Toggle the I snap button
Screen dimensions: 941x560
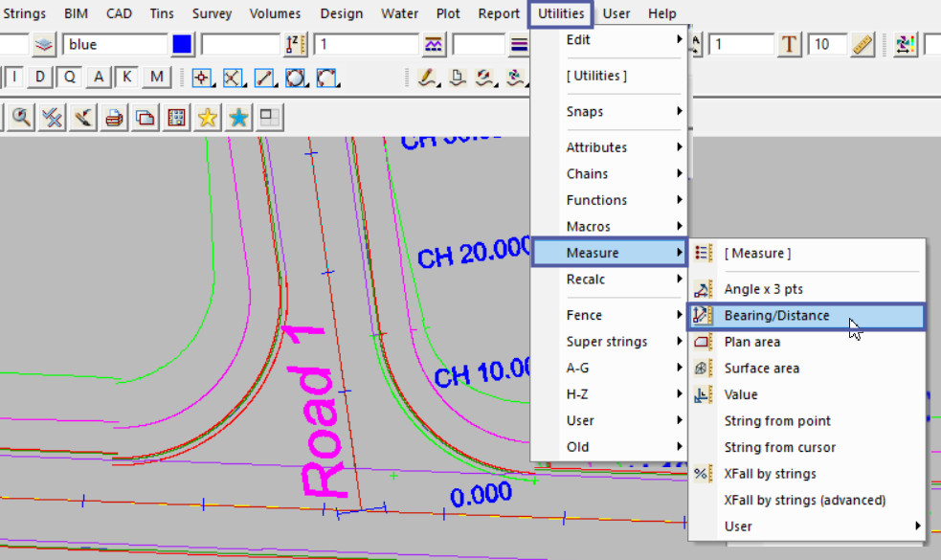coord(15,78)
